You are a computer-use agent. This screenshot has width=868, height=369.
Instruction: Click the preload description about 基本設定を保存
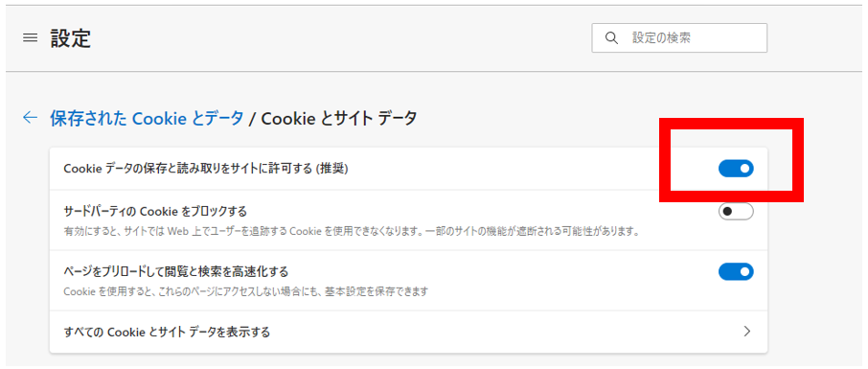click(246, 291)
